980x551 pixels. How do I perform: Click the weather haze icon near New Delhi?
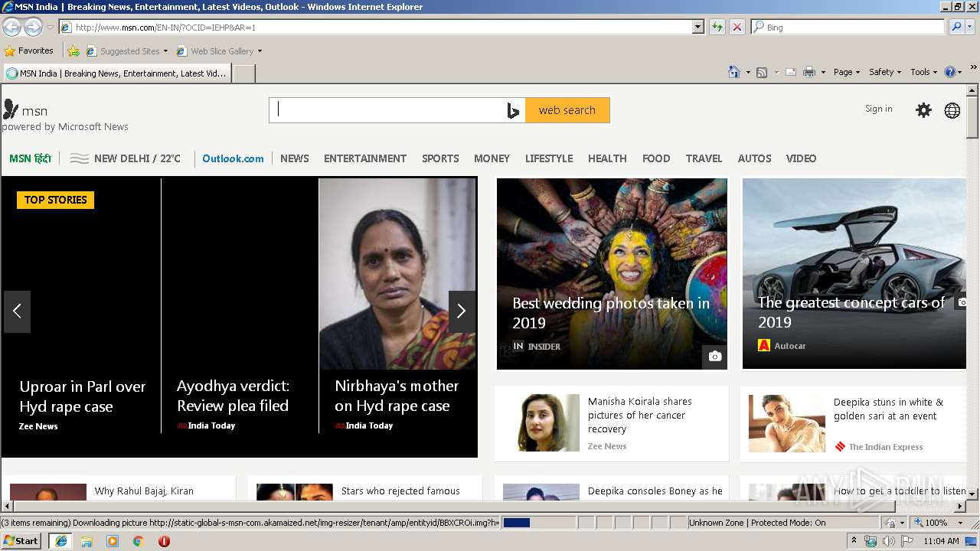coord(79,158)
